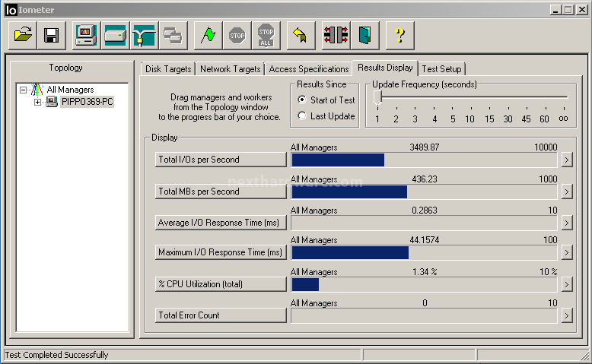The width and height of the screenshot is (592, 364).
Task: Select Last Update radio button
Action: [x=301, y=116]
